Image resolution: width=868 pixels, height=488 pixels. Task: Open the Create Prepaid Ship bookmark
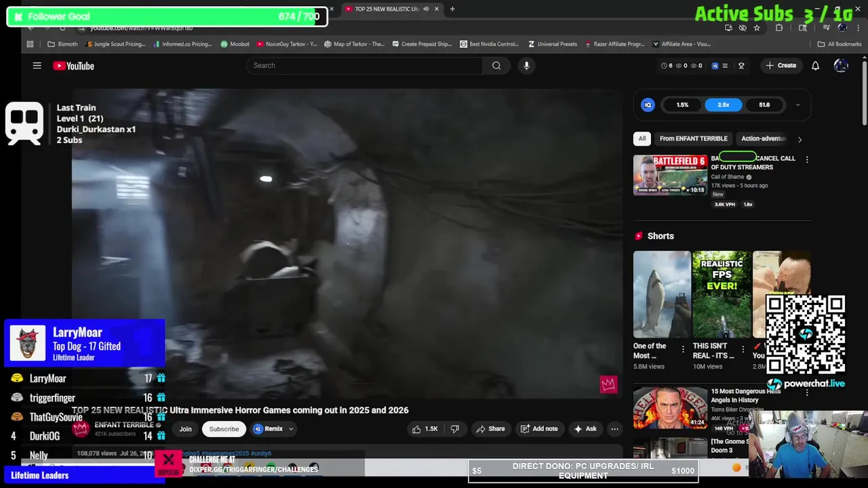point(421,44)
